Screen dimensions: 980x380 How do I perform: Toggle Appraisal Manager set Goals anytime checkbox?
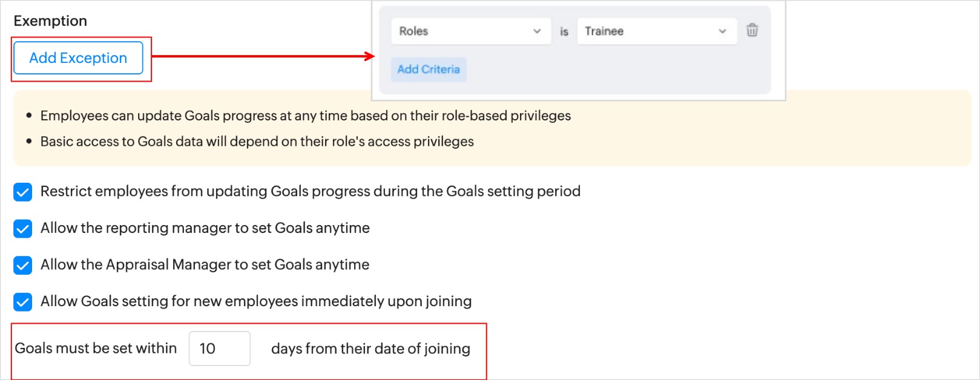(x=23, y=265)
